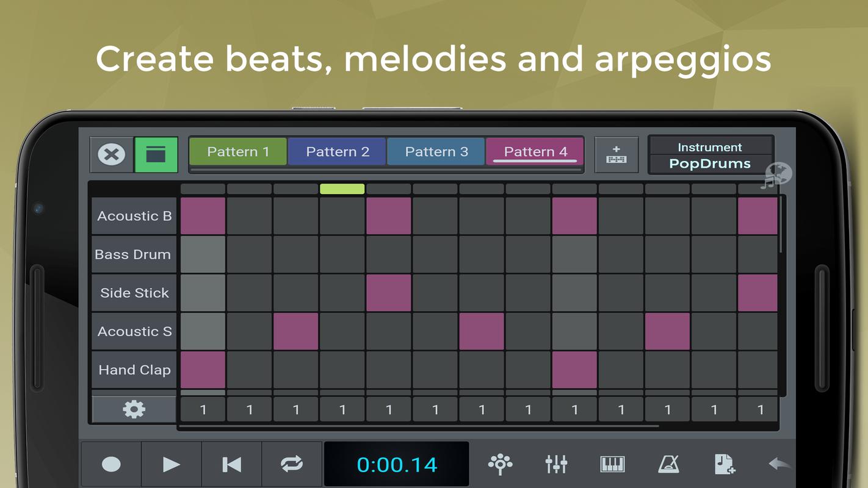Rewind to the beginning
This screenshot has width=868, height=488.
(x=232, y=465)
